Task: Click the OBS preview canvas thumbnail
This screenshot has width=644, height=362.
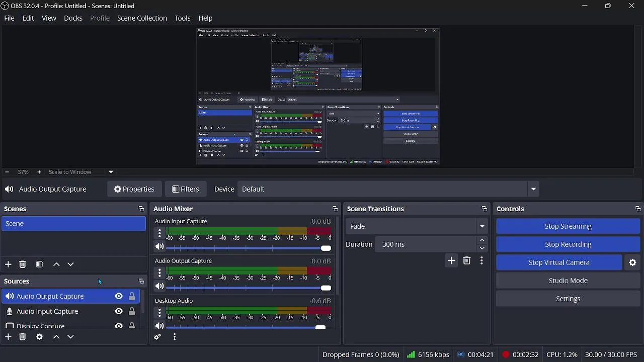Action: 318,96
